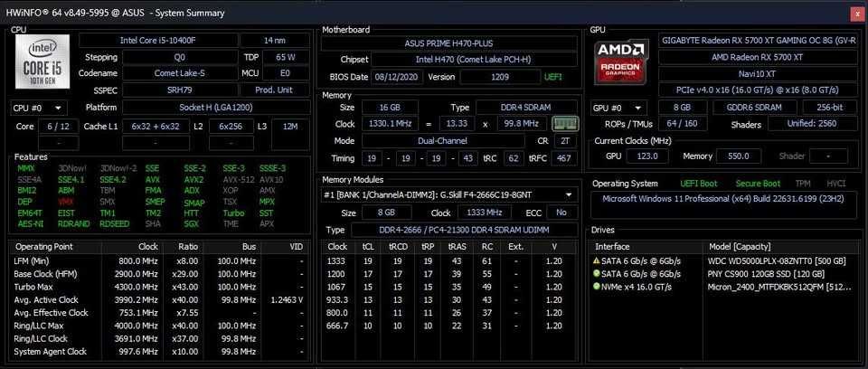The image size is (868, 369).
Task: Click the 65 W TDP value
Action: pos(286,57)
